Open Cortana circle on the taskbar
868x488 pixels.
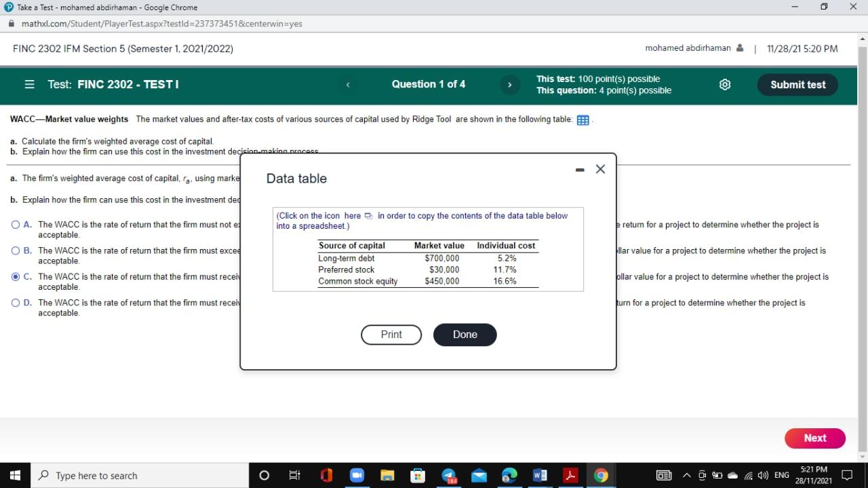pyautogui.click(x=264, y=476)
